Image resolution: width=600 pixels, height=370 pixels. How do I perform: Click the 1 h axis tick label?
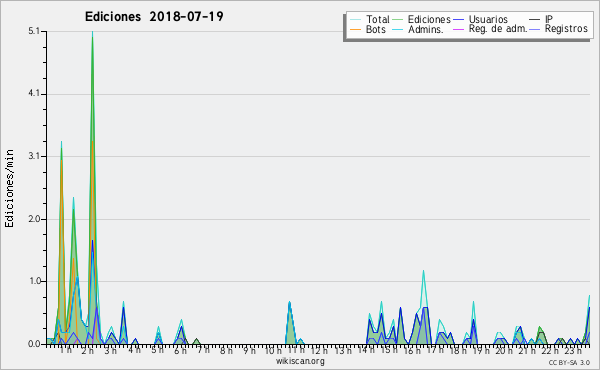(x=66, y=350)
